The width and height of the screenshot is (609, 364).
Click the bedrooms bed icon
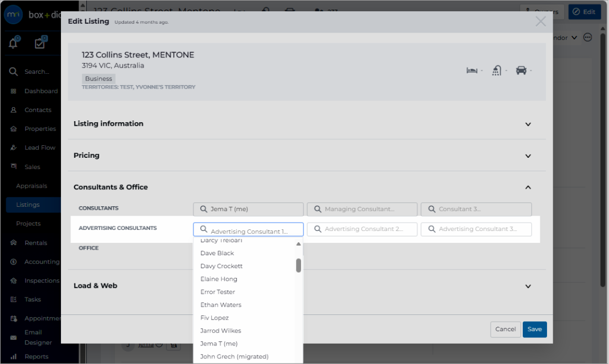coord(472,70)
